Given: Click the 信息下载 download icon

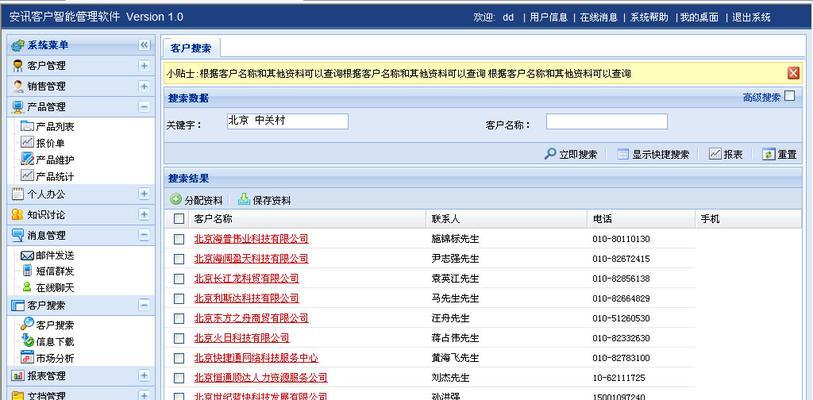Looking at the screenshot, I should point(27,340).
